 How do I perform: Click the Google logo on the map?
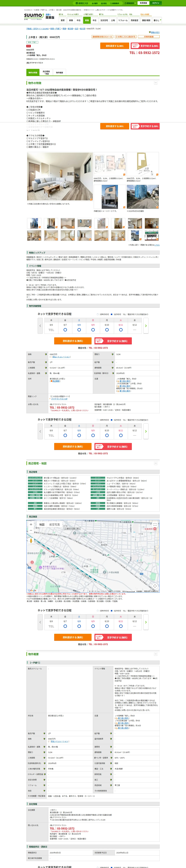point(32,590)
